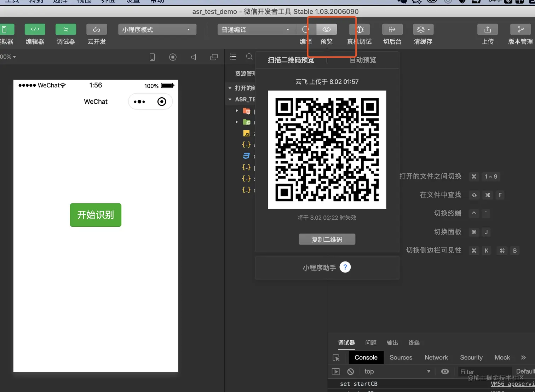Click the 清缓存 clear cache layers icon
Screen dimensions: 535x392
click(423, 29)
